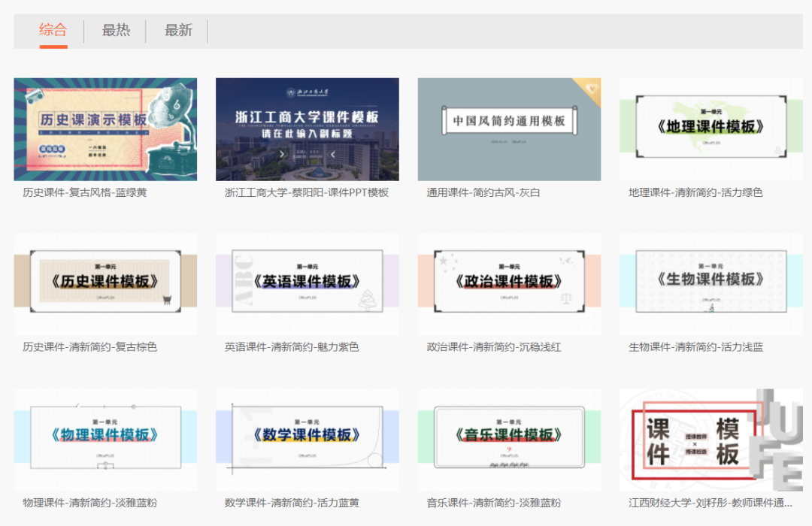Open 浙江工商大学-蔡阳阳-课件PPT模板 link

coord(303,192)
